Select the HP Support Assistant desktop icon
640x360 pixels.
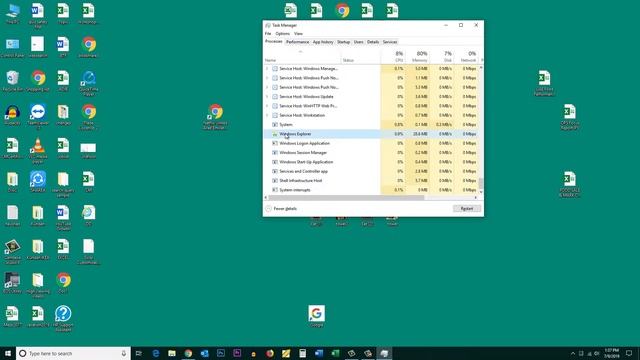click(x=63, y=318)
